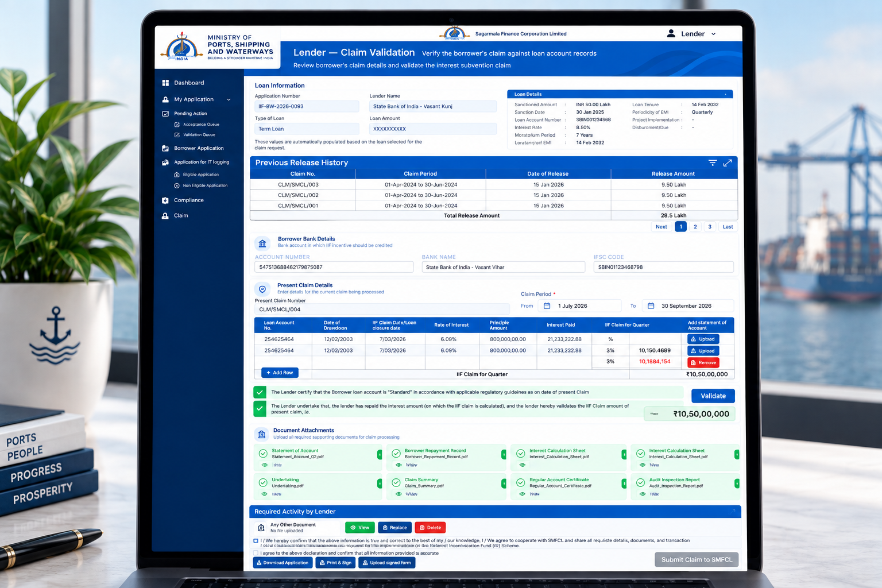882x588 pixels.
Task: Click the Compliance sidebar icon
Action: (x=165, y=200)
